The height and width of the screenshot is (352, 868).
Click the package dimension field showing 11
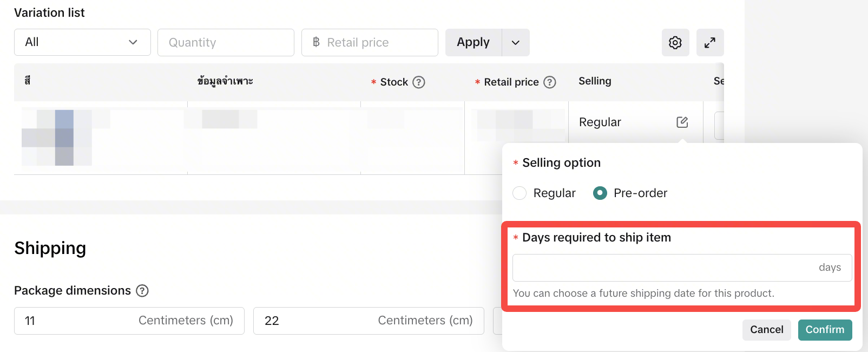[129, 321]
